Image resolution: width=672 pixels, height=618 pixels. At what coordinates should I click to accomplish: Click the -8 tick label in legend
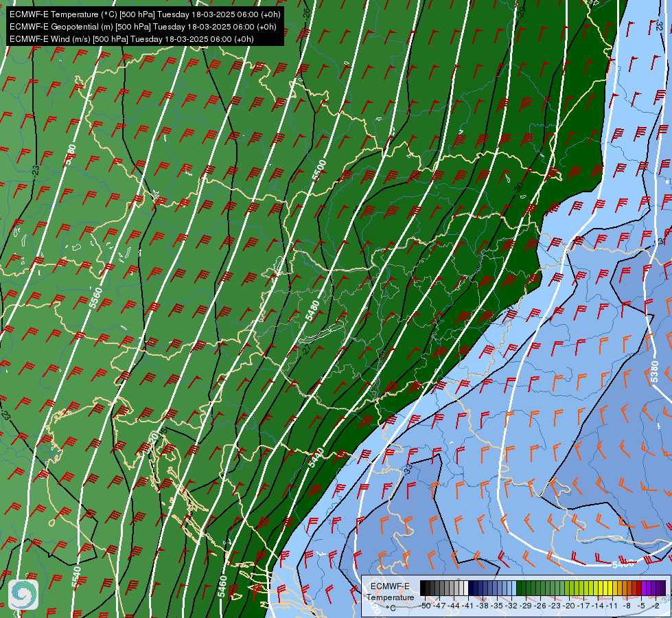(x=627, y=606)
